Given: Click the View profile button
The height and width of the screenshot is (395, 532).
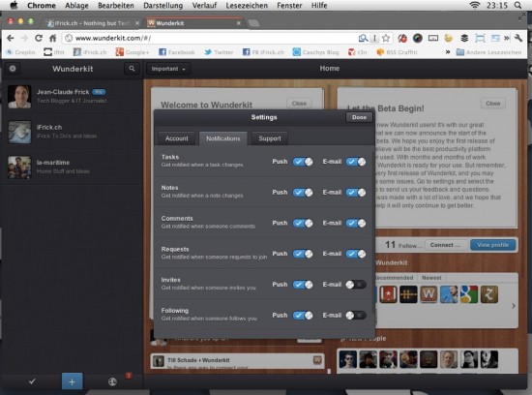Looking at the screenshot, I should pyautogui.click(x=492, y=245).
